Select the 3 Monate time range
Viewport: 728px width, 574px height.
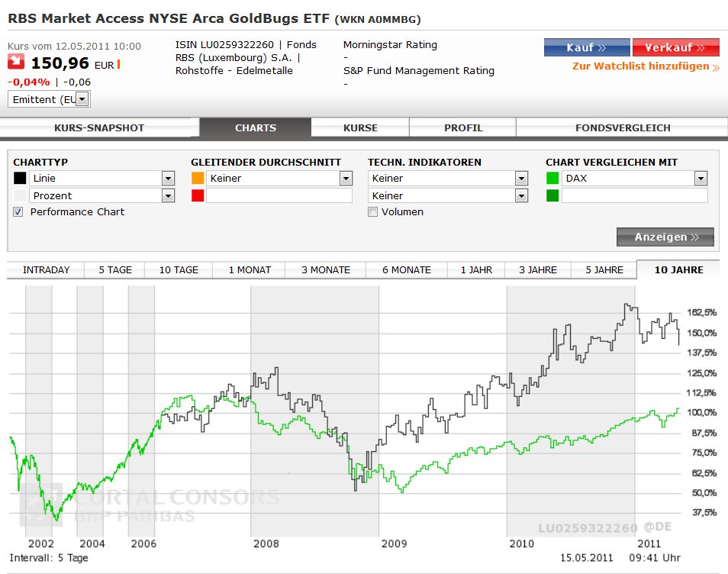pos(326,269)
